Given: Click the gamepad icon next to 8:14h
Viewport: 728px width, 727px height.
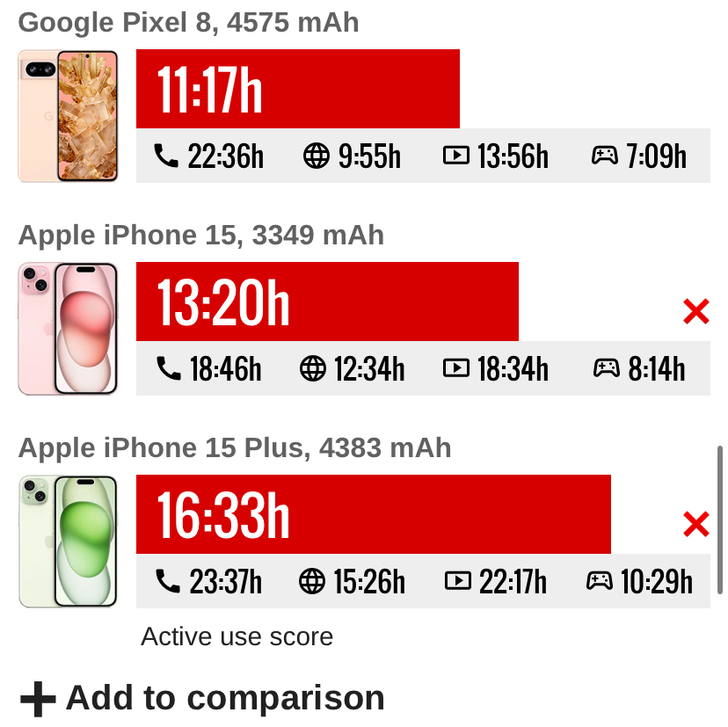Looking at the screenshot, I should (x=607, y=368).
